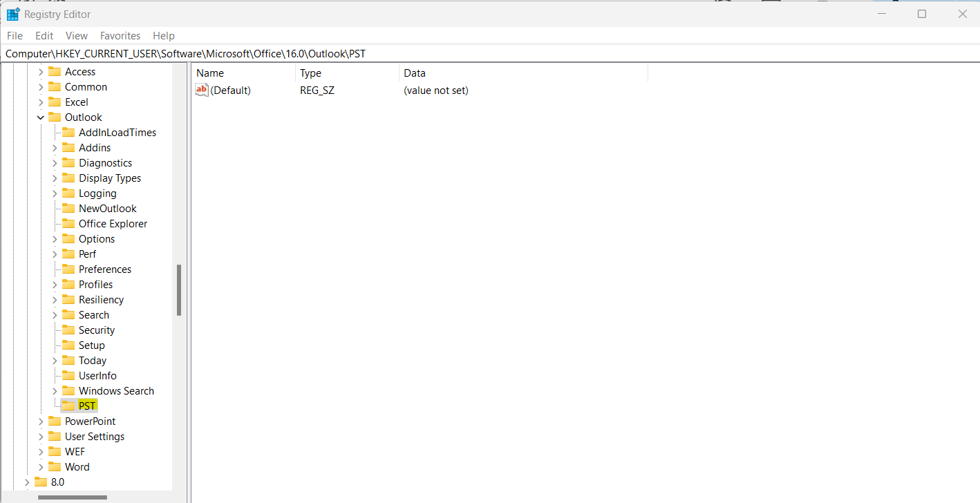
Task: Click the Office Explorer folder icon
Action: [68, 223]
